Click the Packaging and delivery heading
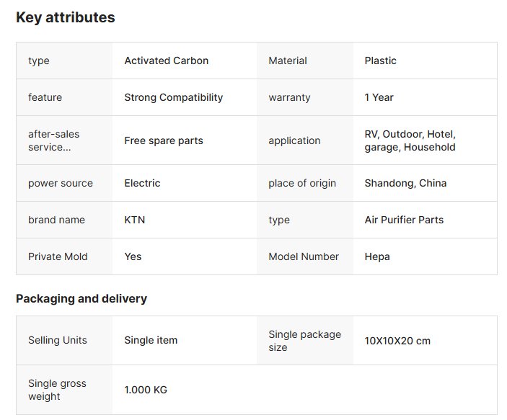507x420 pixels. [x=81, y=298]
